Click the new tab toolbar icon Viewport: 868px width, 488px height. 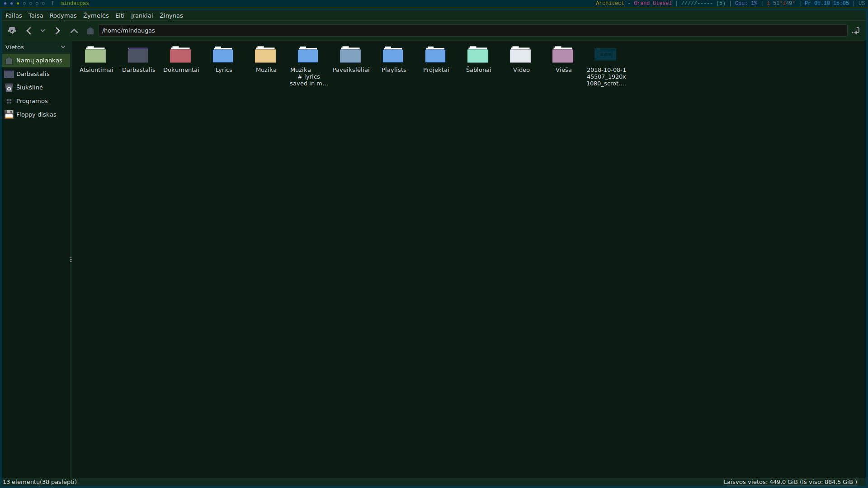point(12,31)
